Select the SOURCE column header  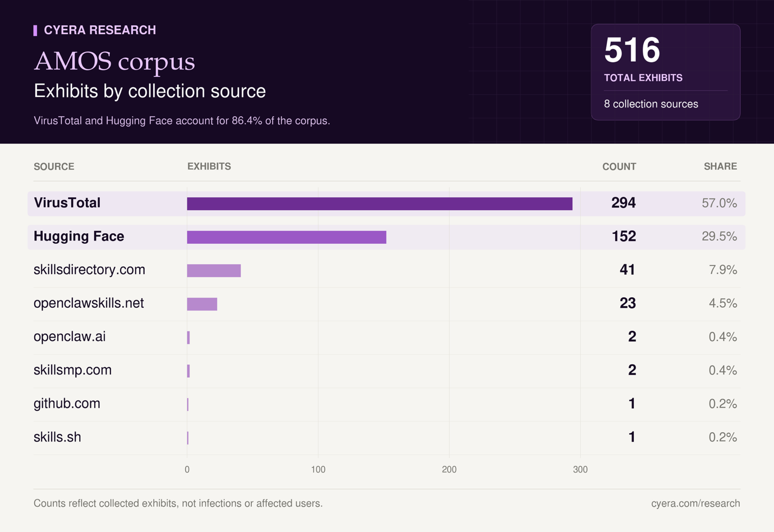[54, 166]
